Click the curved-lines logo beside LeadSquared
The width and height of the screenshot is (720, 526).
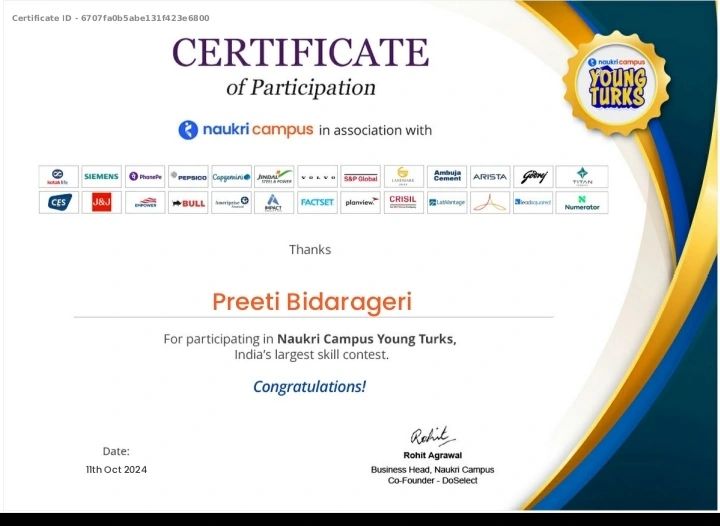tap(490, 202)
